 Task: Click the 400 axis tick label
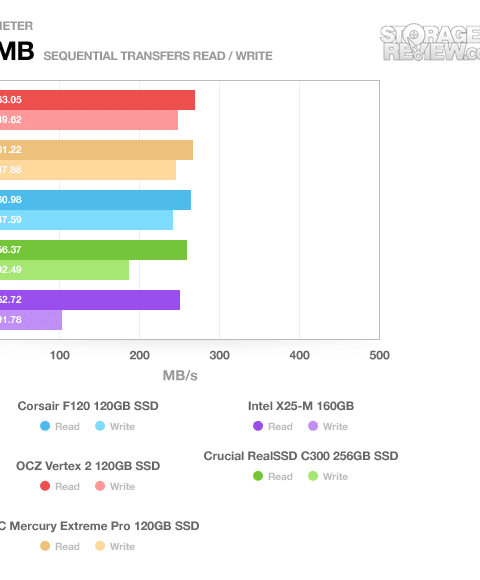click(300, 355)
